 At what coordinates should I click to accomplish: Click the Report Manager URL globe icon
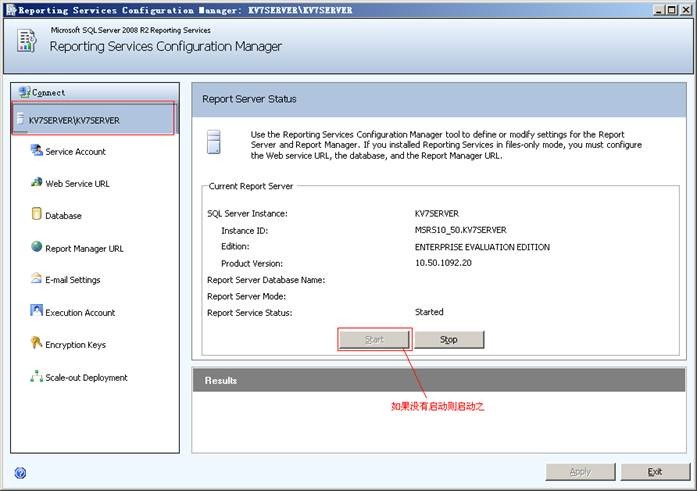pos(37,248)
